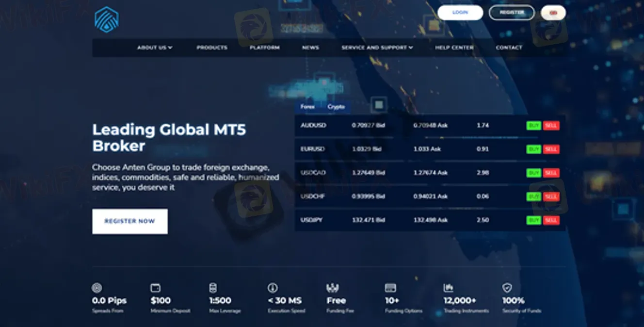Click the wallet icon for $100 deposit

[x=155, y=288]
